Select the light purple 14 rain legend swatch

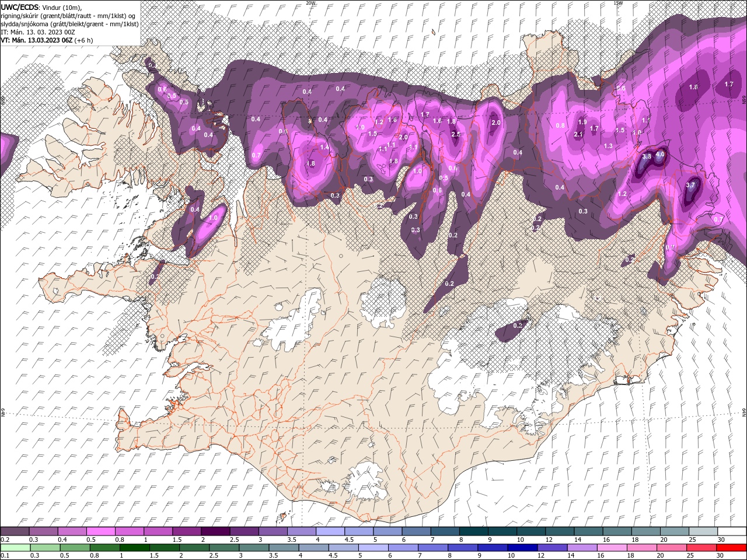click(582, 548)
